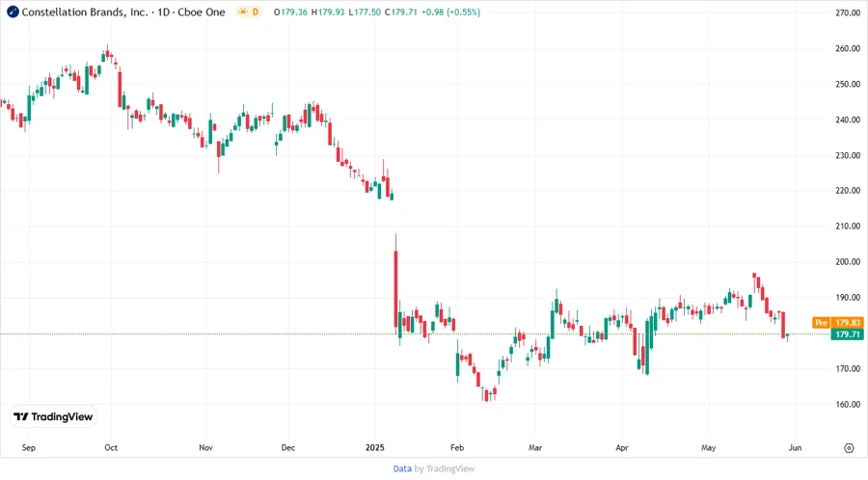
Task: Click the 190.00 price axis label
Action: pyautogui.click(x=848, y=298)
